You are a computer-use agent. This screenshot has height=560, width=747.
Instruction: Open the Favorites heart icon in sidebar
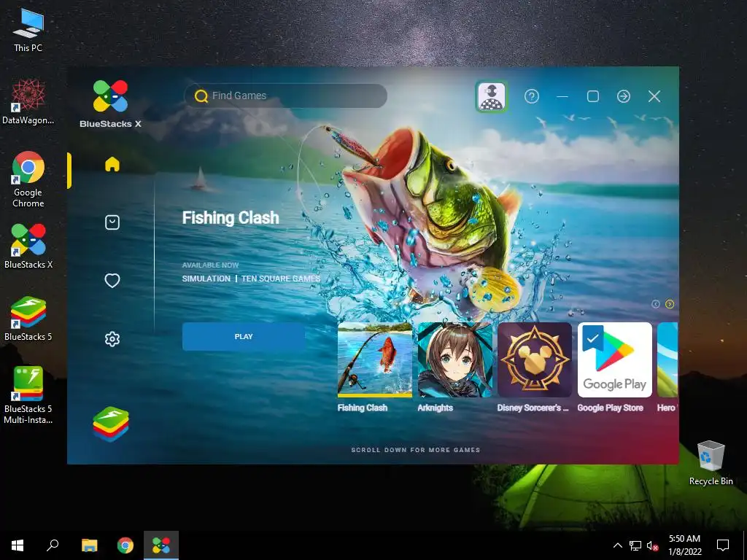(x=112, y=281)
